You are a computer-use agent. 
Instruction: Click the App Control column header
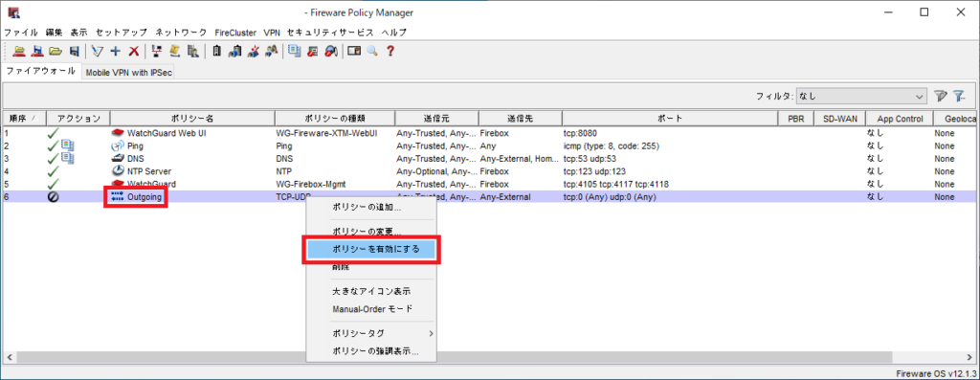point(900,118)
